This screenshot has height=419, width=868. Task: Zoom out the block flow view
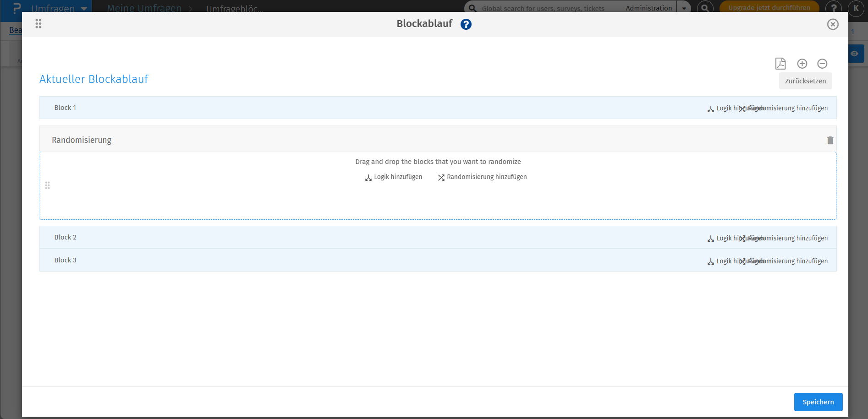[822, 64]
